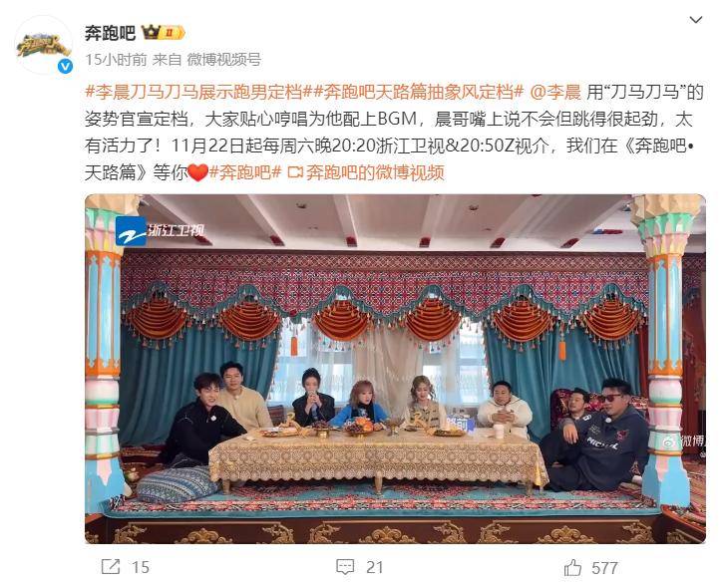
Task: Click the video camera icon before 奔跑吧的微博视频
Action: [295, 172]
